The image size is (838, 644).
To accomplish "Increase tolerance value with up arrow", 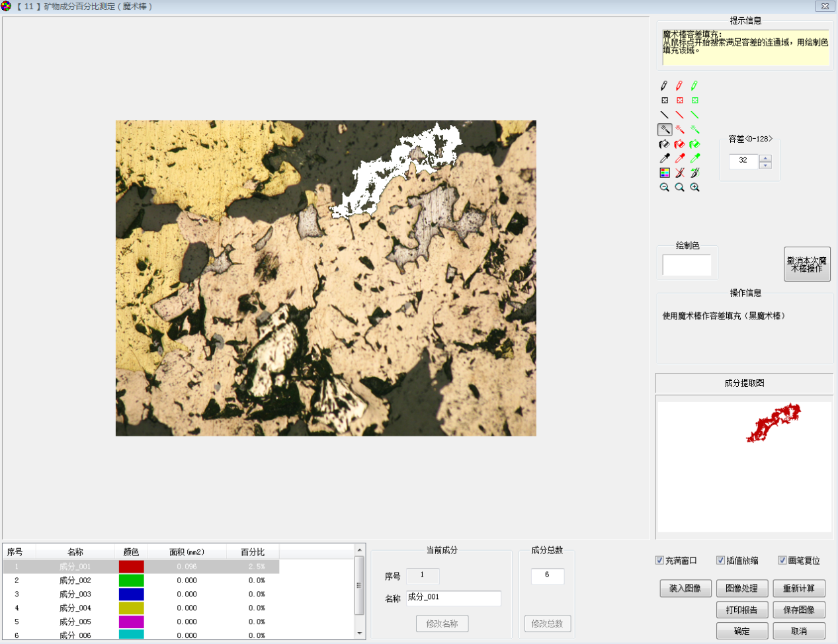I will point(765,158).
